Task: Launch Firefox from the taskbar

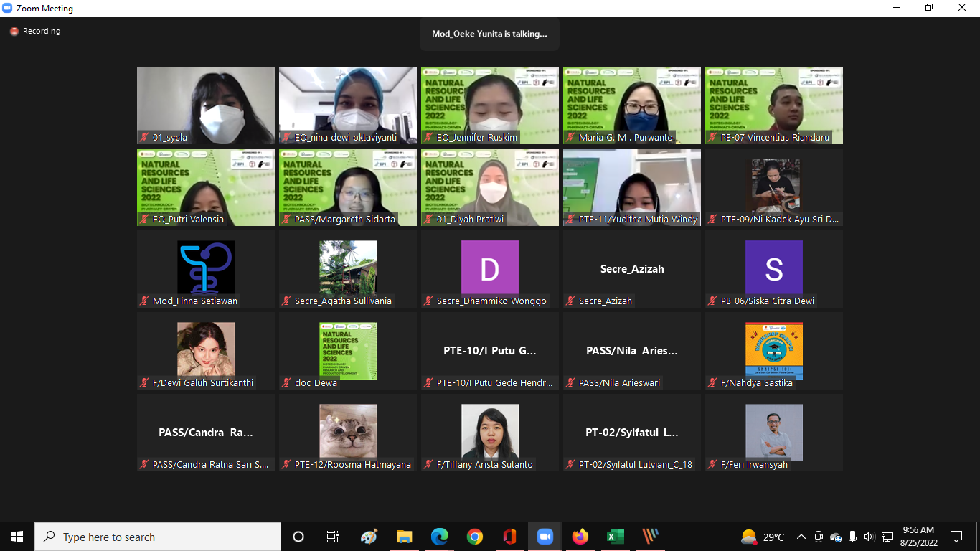Action: point(580,537)
